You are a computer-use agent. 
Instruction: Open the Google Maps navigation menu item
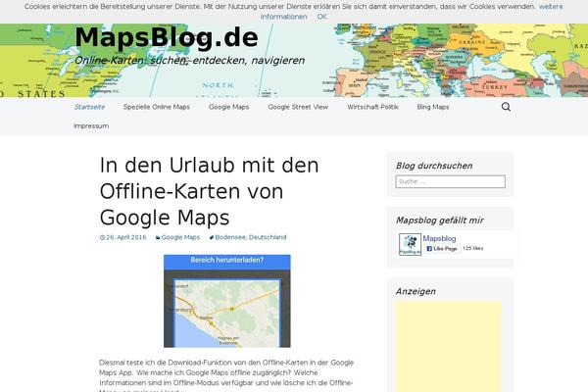pyautogui.click(x=228, y=107)
